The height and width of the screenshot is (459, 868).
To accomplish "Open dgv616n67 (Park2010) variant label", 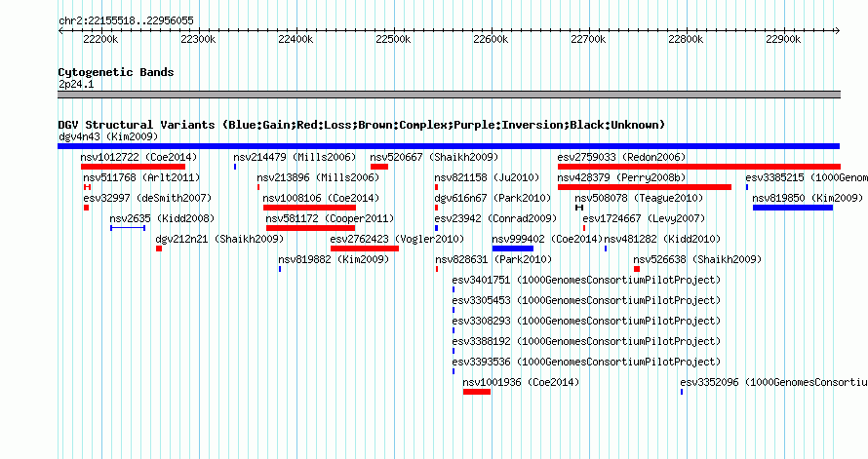I will [493, 198].
